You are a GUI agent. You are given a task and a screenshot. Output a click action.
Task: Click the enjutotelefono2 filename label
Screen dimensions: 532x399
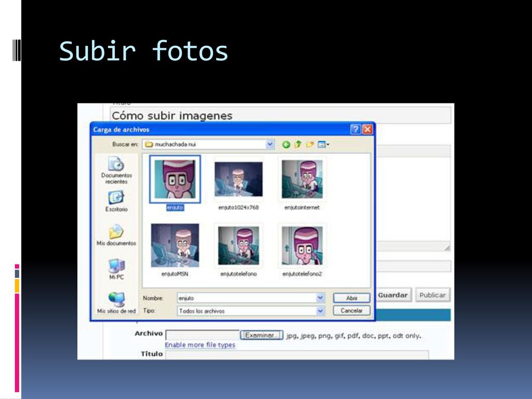point(302,274)
